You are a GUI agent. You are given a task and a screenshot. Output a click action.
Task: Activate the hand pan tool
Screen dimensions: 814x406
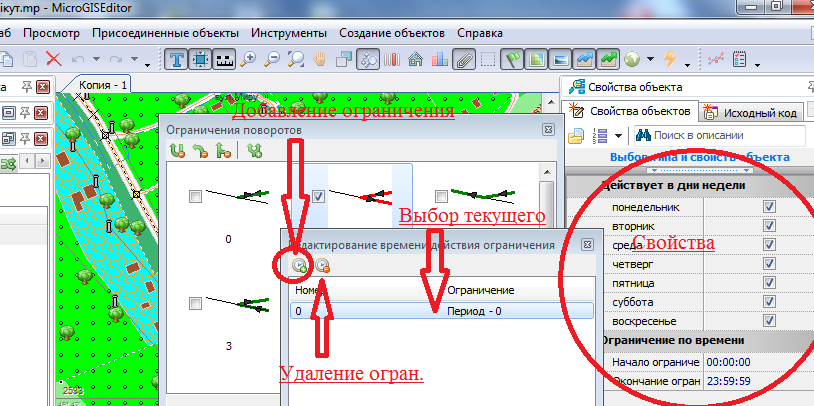[x=321, y=59]
